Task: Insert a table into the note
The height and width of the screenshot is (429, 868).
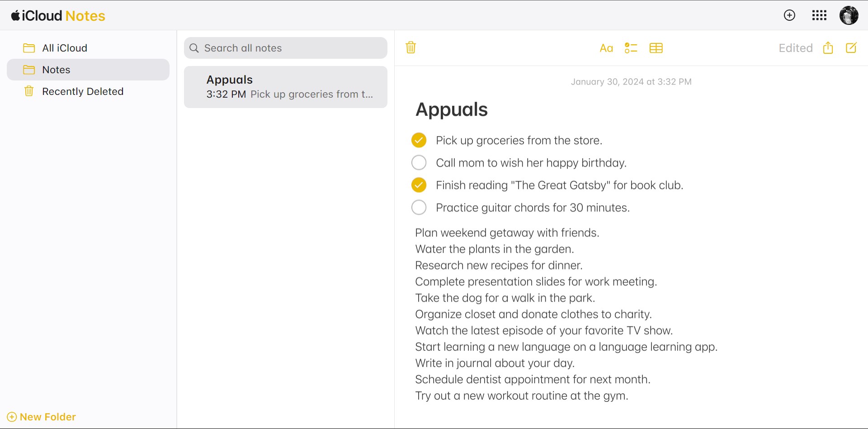Action: point(656,48)
